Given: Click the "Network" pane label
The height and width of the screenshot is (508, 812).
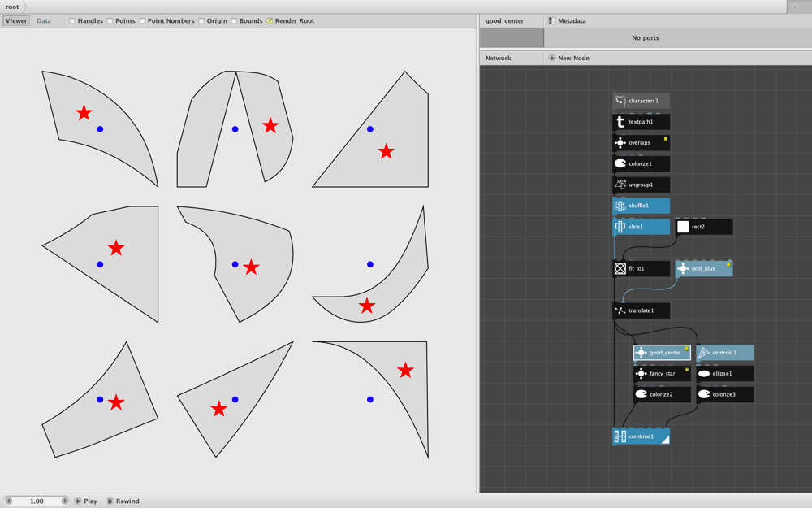Looking at the screenshot, I should [499, 58].
